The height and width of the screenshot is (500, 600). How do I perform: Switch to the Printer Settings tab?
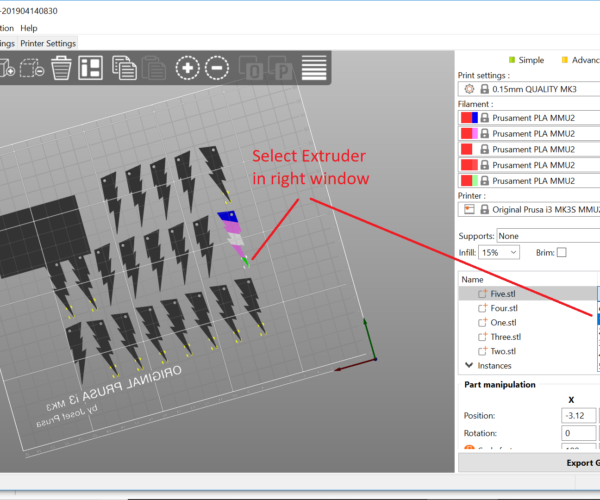48,44
